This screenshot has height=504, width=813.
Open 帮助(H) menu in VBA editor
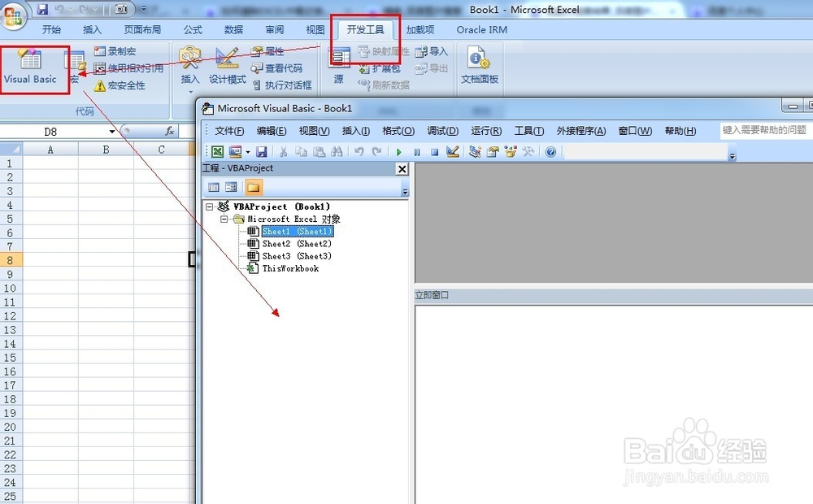tap(680, 131)
